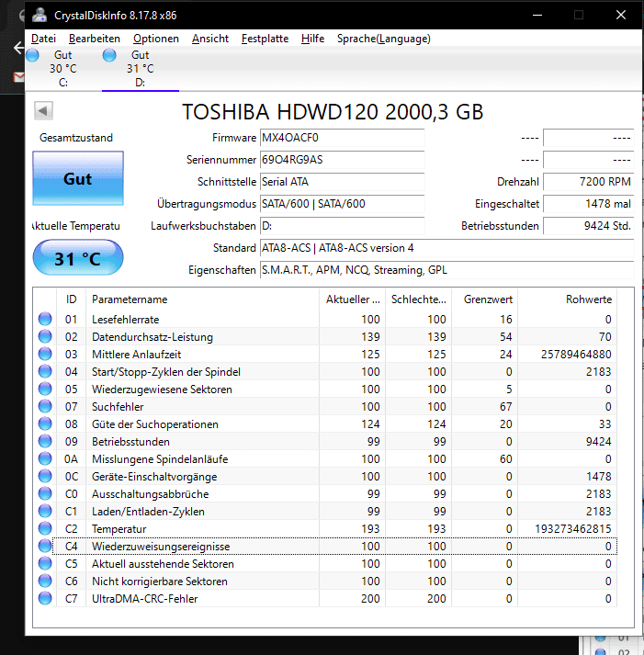This screenshot has height=655, width=644.
Task: Click status orb for Wiederzugewiesene Sektoren row
Action: click(x=45, y=389)
